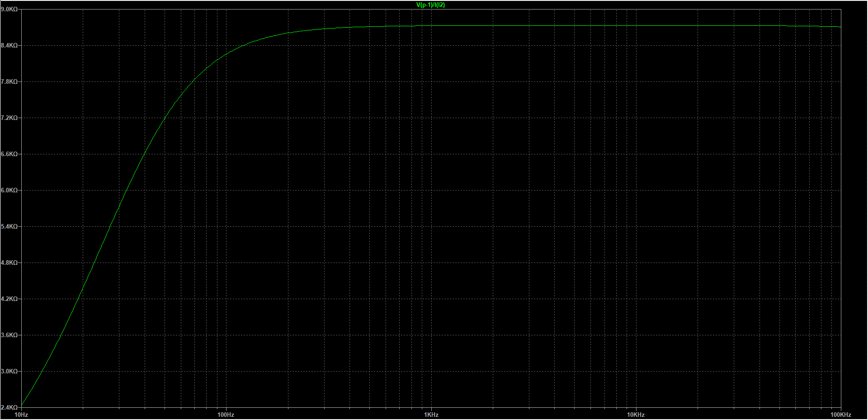Click the 100KHz frequency axis label
Screen dimensions: 868x420
pos(840,415)
